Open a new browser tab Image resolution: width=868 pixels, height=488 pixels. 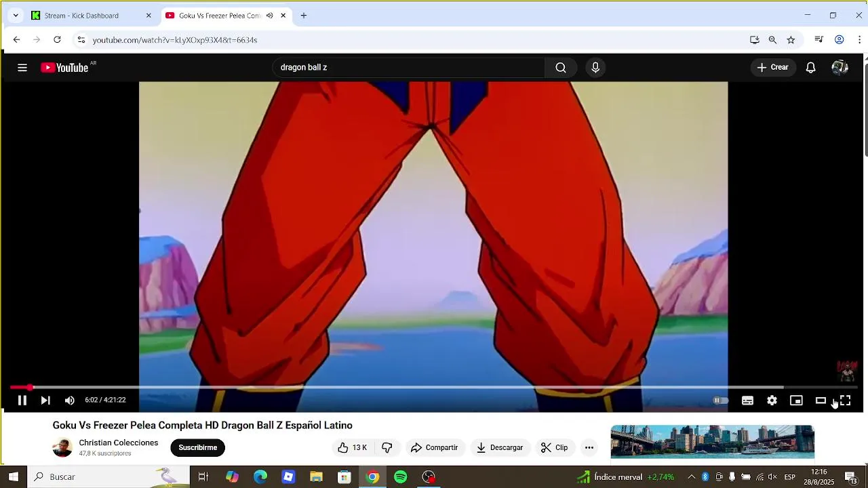pyautogui.click(x=303, y=16)
